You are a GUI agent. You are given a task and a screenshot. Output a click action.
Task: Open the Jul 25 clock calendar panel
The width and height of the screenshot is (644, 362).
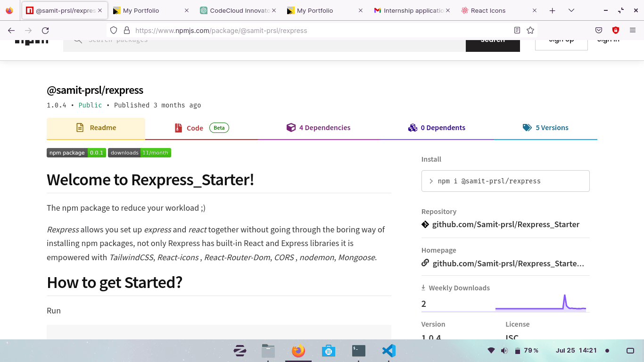coord(576,351)
